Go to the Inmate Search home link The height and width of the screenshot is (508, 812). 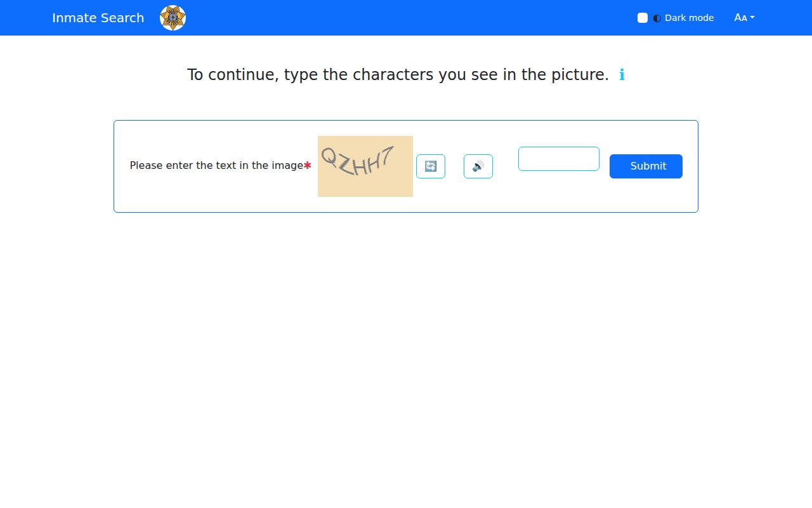point(98,18)
